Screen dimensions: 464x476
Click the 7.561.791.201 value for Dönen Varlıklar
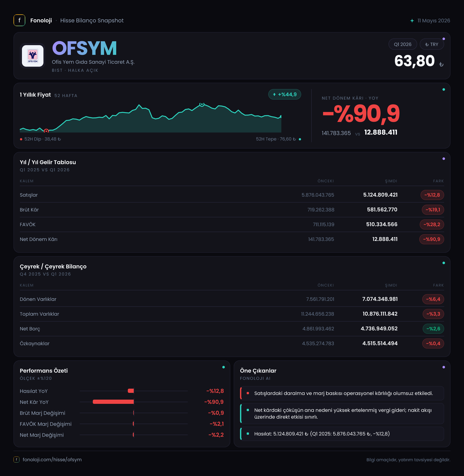320,299
